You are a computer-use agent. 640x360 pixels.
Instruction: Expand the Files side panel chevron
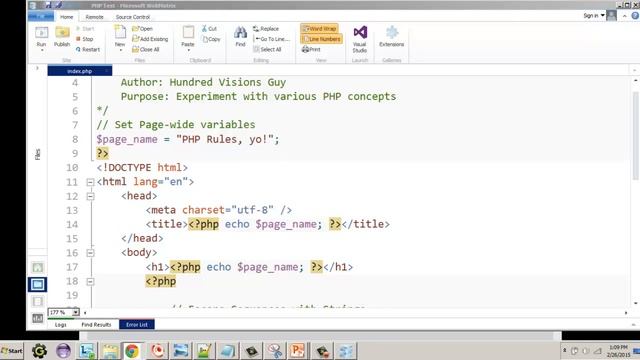click(37, 68)
